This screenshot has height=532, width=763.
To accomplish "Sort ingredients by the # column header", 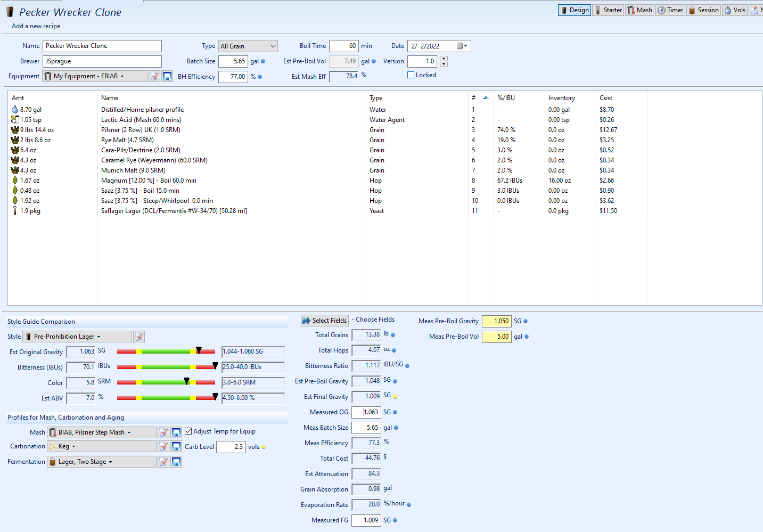I will click(x=480, y=98).
